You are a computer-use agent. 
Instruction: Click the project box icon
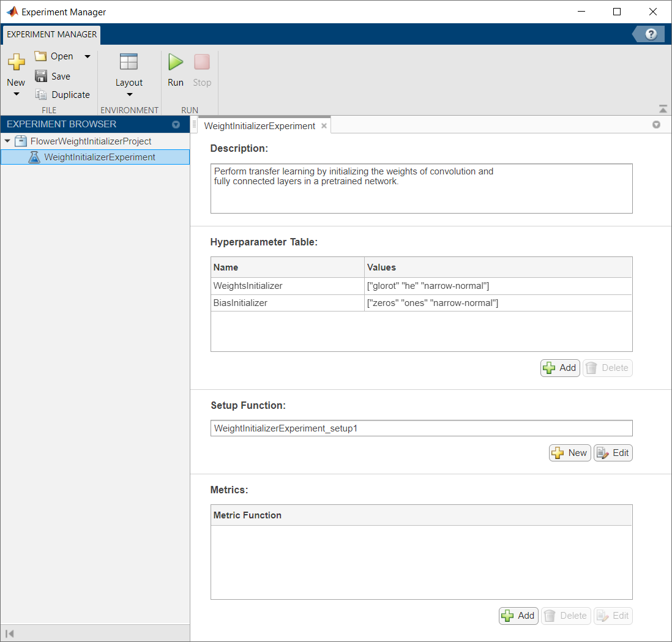(21, 141)
